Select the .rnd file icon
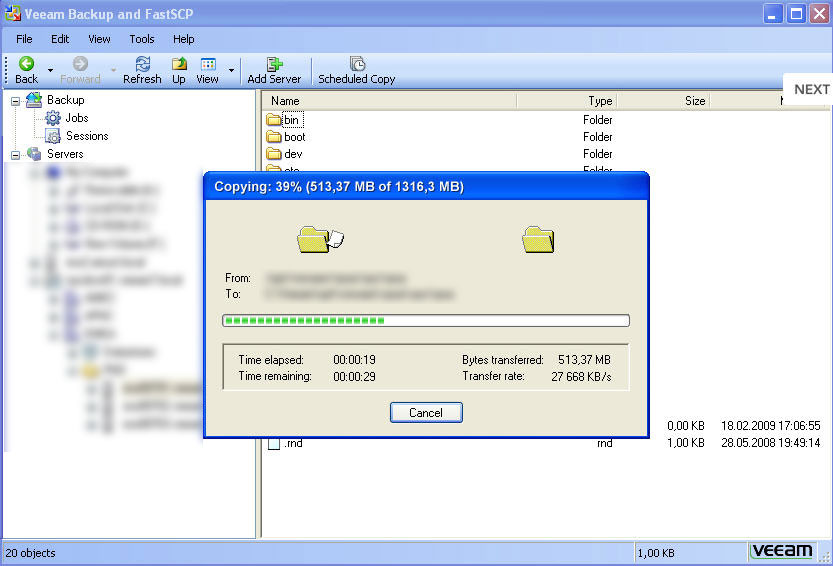 point(274,443)
